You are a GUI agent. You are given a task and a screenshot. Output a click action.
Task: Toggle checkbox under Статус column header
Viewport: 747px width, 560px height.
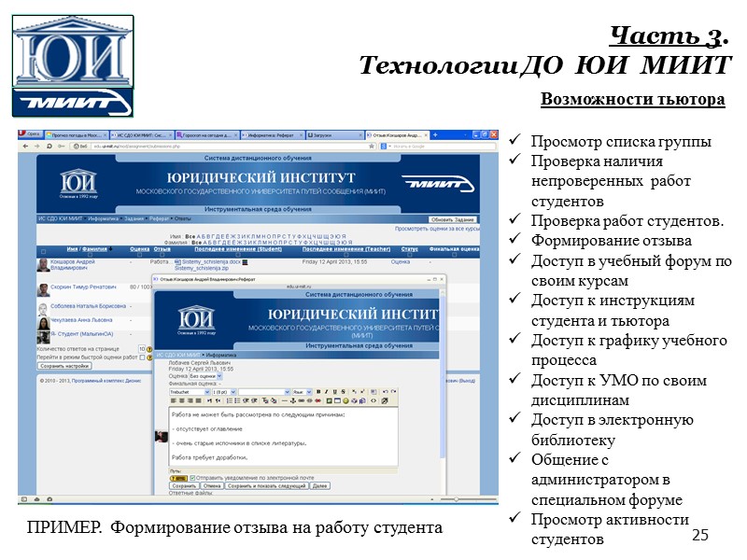409,255
